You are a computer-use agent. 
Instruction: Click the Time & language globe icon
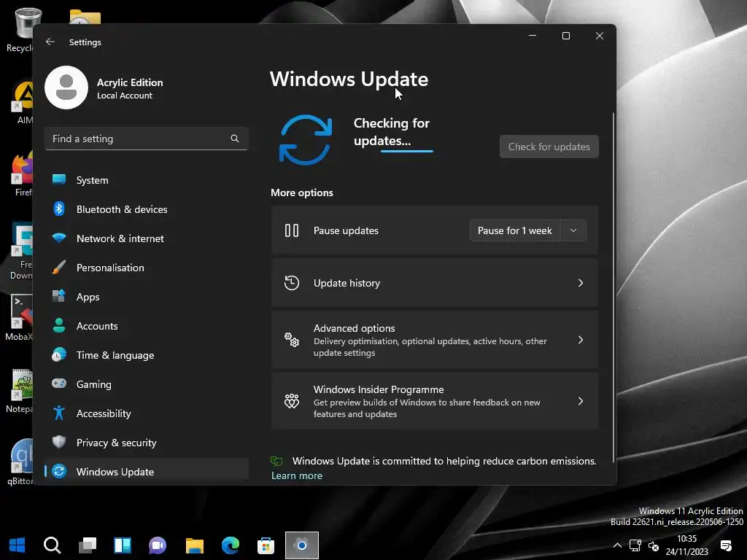click(59, 355)
